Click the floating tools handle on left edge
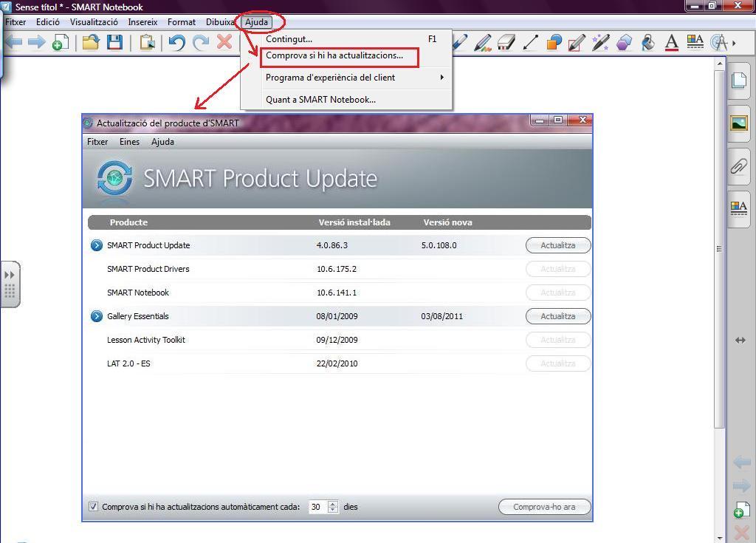 click(x=10, y=284)
